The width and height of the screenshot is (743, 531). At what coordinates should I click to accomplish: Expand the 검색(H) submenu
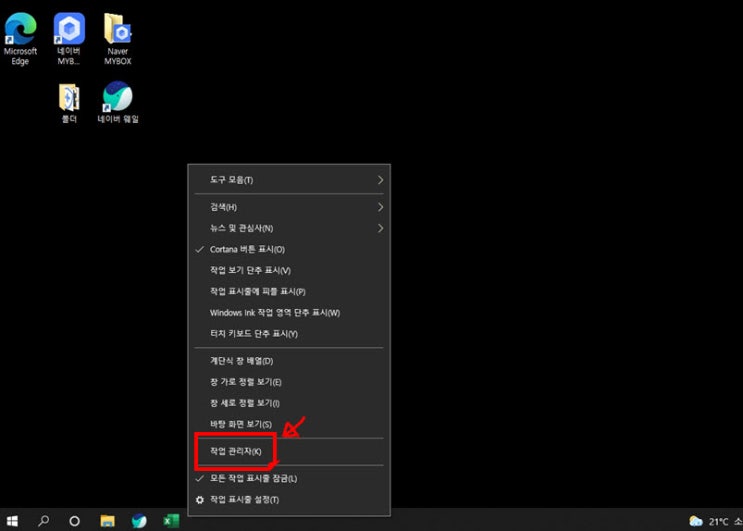tap(289, 207)
